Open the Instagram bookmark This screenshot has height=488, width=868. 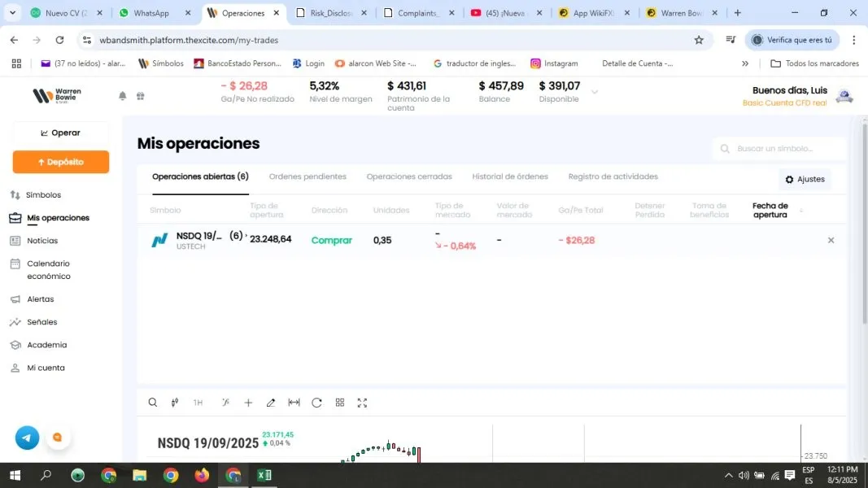554,63
